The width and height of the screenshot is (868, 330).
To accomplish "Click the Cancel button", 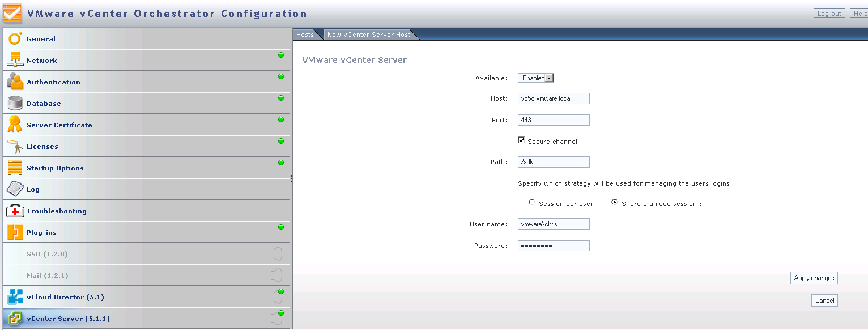I will [824, 301].
